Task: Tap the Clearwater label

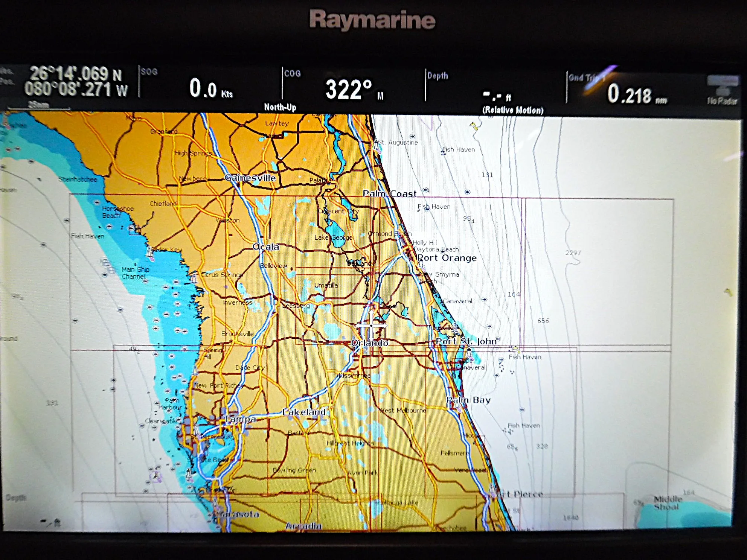Action: (x=161, y=421)
